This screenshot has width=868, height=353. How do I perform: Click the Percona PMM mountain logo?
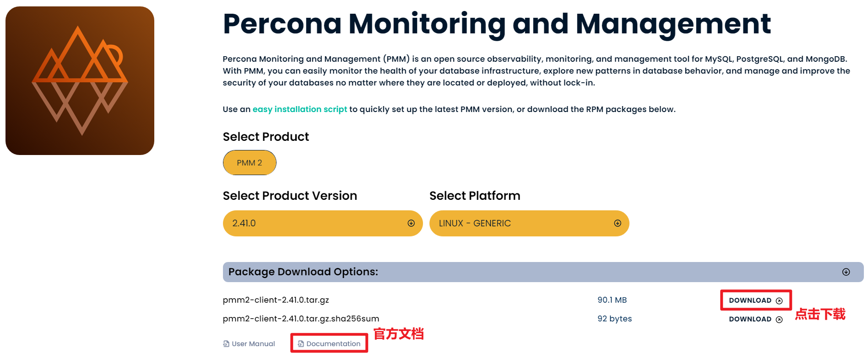[x=80, y=80]
